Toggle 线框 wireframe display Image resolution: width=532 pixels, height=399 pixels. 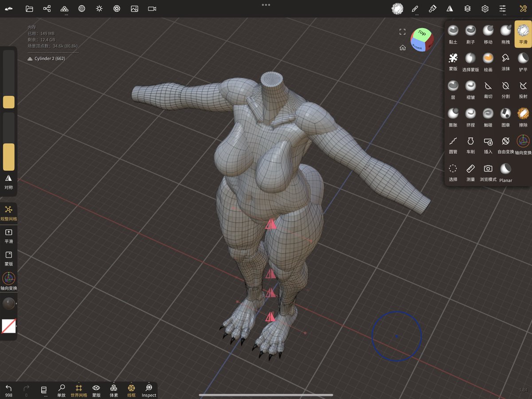pyautogui.click(x=131, y=390)
